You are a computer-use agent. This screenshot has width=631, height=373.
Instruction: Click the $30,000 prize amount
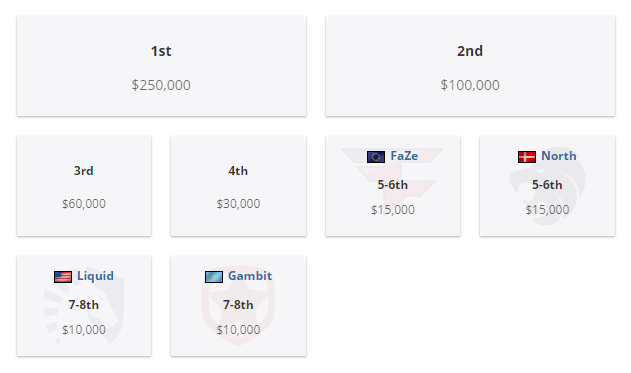coord(238,204)
